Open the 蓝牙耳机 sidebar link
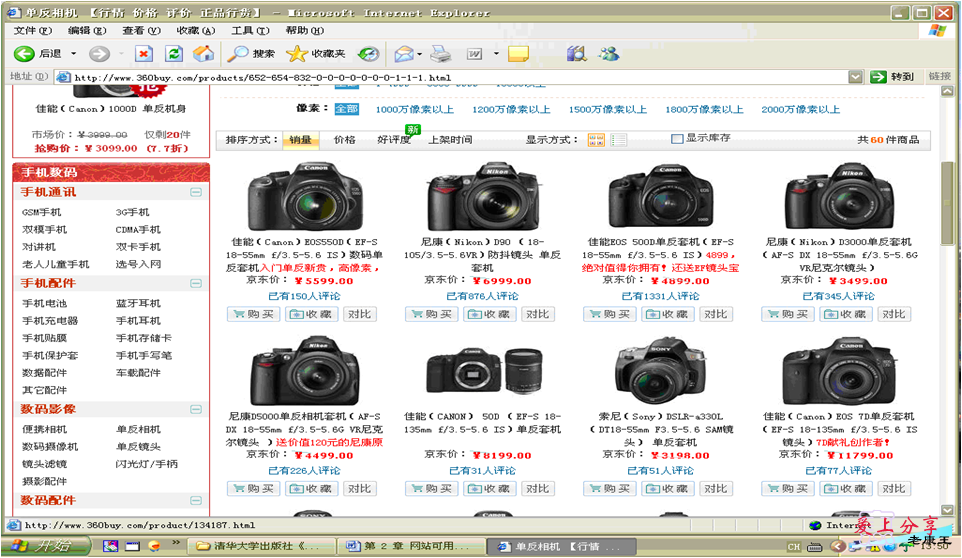Image resolution: width=962 pixels, height=558 pixels. [138, 303]
